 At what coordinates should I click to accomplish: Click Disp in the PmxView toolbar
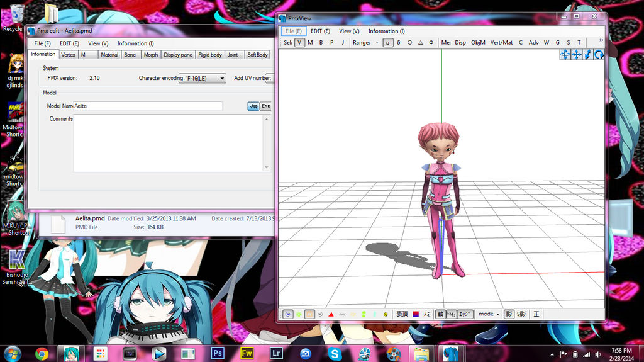tap(460, 42)
